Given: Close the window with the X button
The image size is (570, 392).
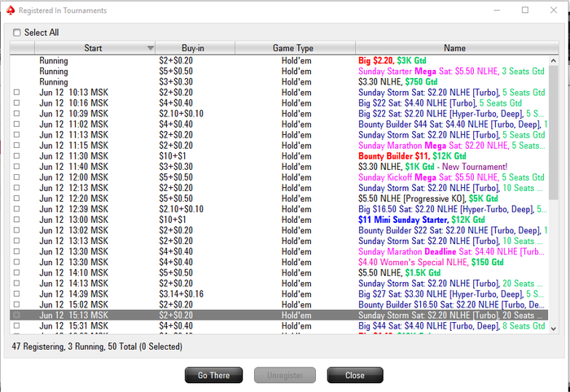Looking at the screenshot, I should click(x=553, y=10).
